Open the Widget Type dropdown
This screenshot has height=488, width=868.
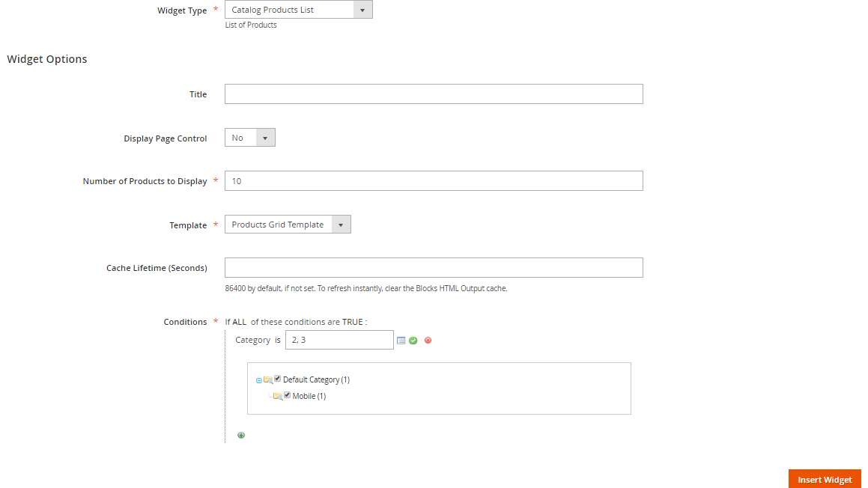(298, 10)
